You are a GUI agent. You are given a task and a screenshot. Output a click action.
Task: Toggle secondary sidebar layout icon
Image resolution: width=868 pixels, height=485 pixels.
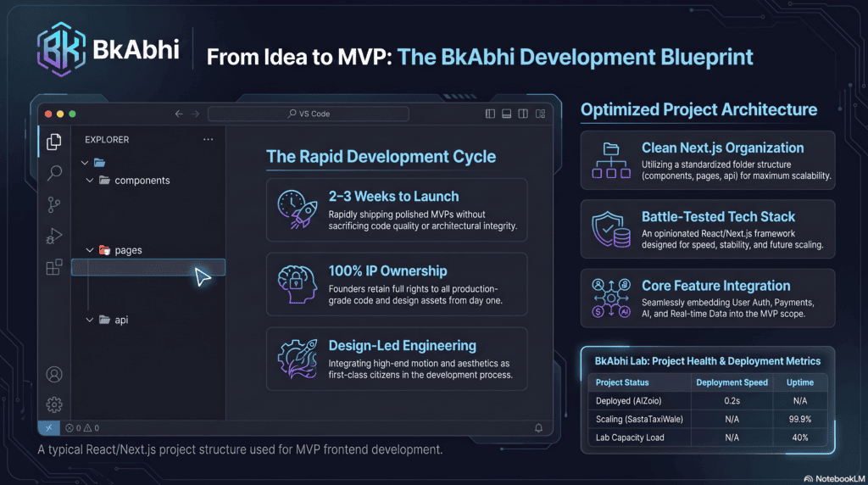pyautogui.click(x=523, y=114)
